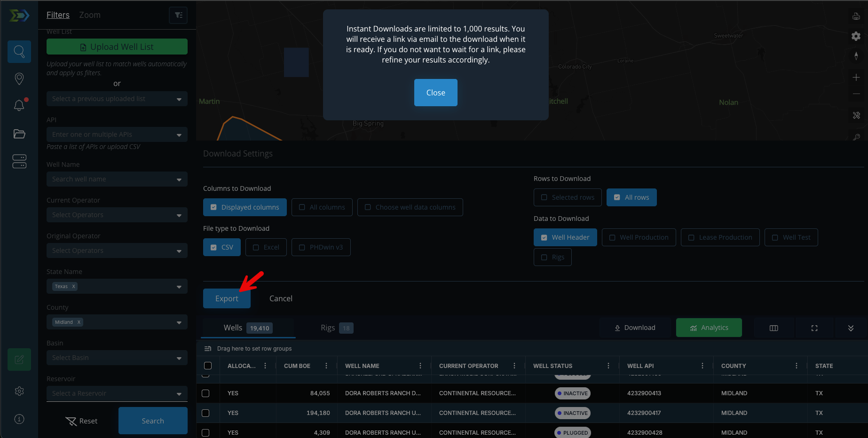Viewport: 868px width, 438px height.
Task: Open the Select Operators dropdown
Action: click(117, 215)
